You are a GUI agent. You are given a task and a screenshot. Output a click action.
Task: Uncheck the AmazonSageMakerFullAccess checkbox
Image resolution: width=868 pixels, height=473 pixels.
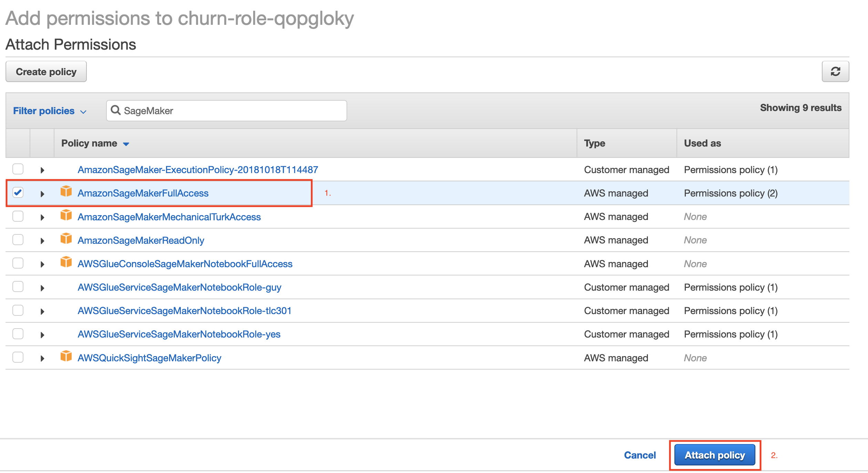18,192
